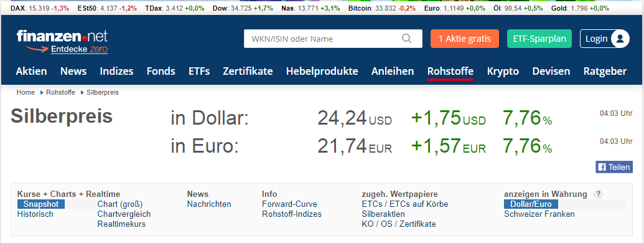
Task: Click the user profile icon beside Login
Action: 620,39
